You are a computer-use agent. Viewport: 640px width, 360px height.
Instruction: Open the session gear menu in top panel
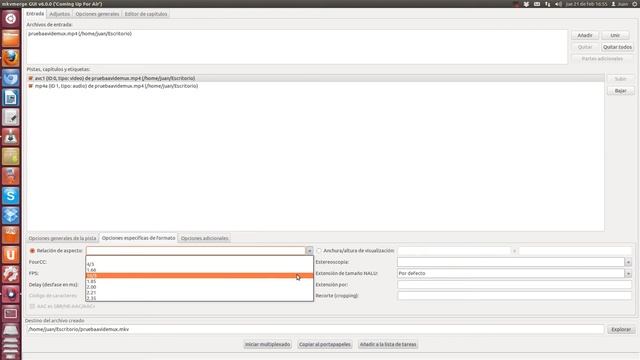pos(635,4)
